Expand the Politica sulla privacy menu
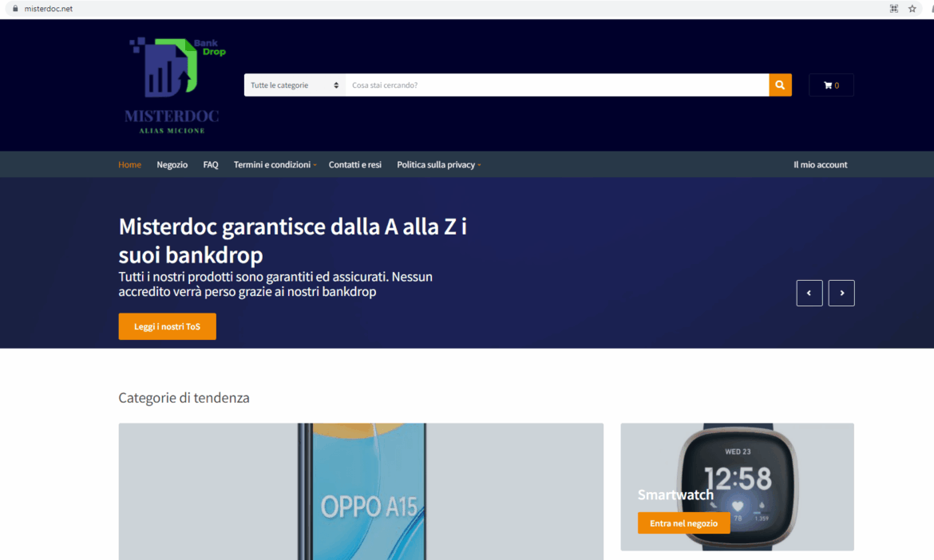Viewport: 934px width, 560px height. coord(438,165)
